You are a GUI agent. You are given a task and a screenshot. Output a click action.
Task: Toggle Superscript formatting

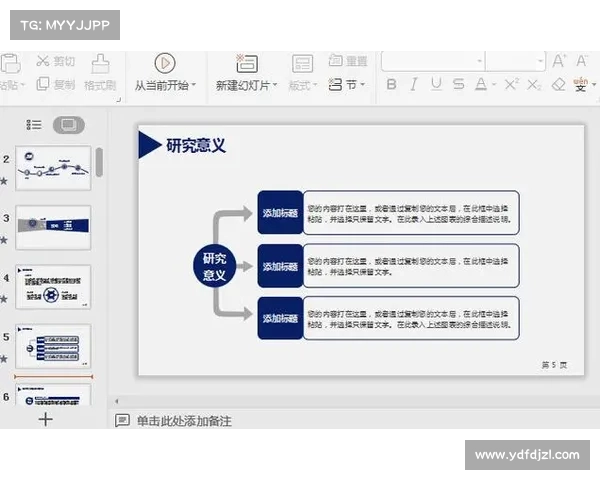(512, 84)
